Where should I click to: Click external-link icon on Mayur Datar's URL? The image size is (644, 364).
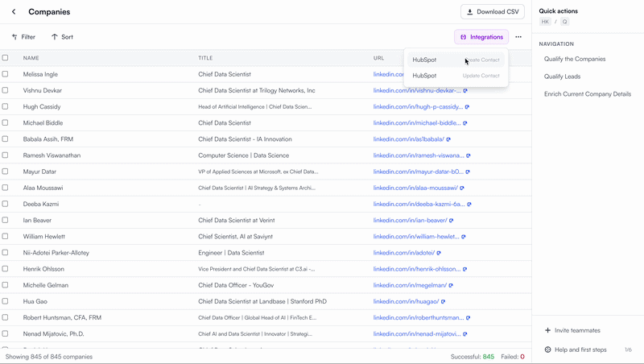pyautogui.click(x=468, y=172)
